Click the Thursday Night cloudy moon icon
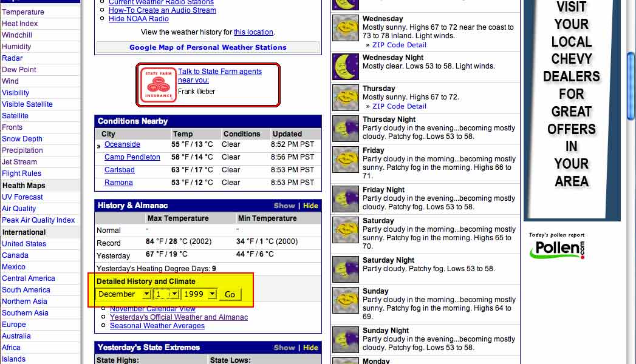This screenshot has width=636, height=364. tap(346, 129)
